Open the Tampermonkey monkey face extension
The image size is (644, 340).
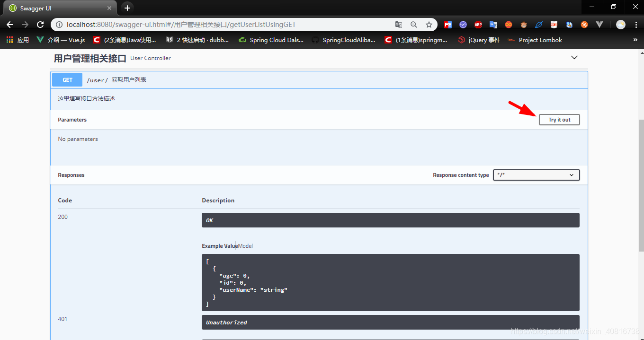point(524,25)
